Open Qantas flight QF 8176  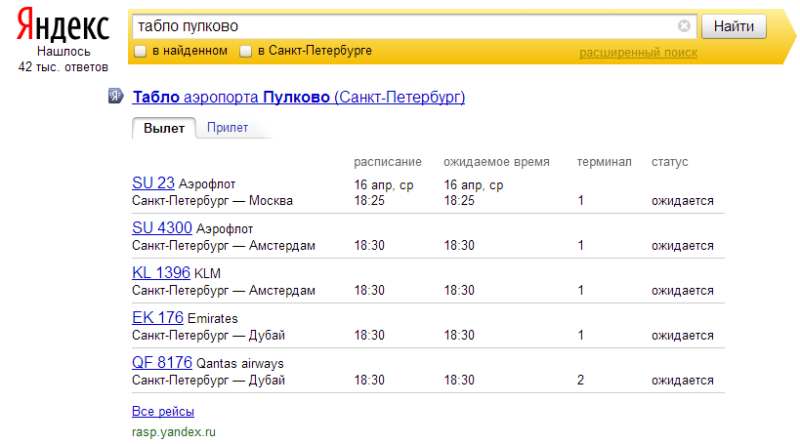coord(162,362)
